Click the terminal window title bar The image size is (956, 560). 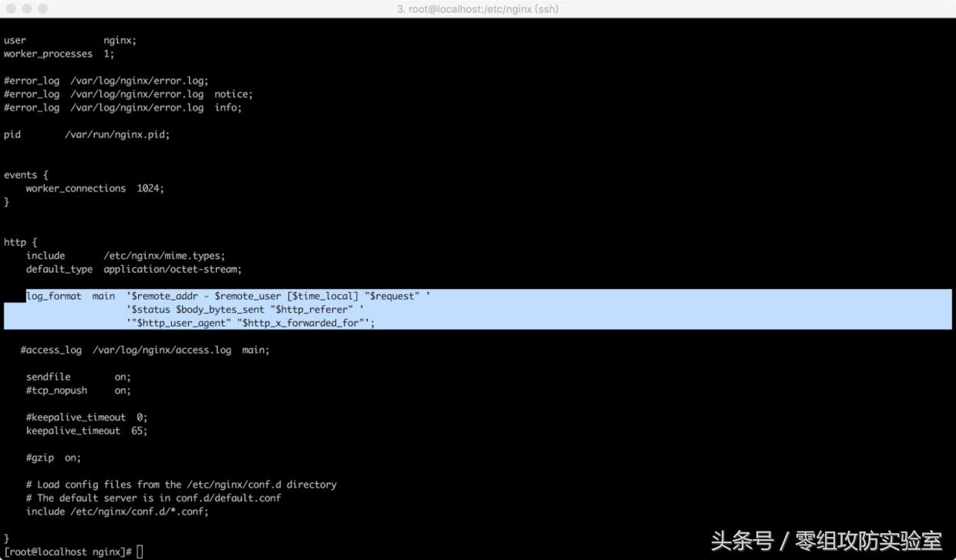click(478, 8)
